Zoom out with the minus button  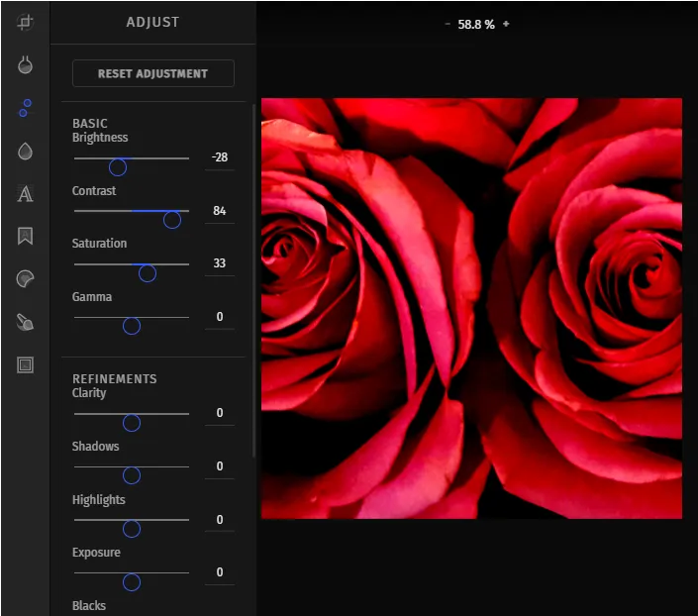coord(448,24)
